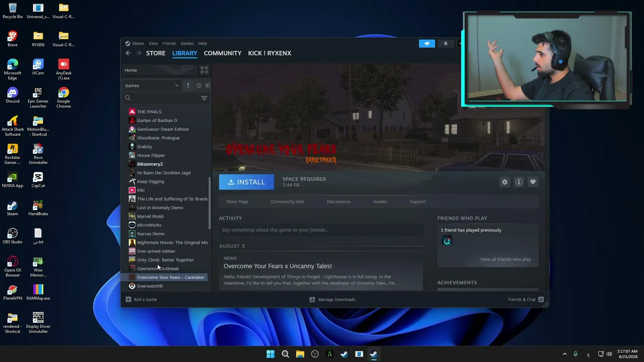Open news post Overcome Your Fears x Uncanny Tales
The width and height of the screenshot is (644, 362).
point(278,266)
